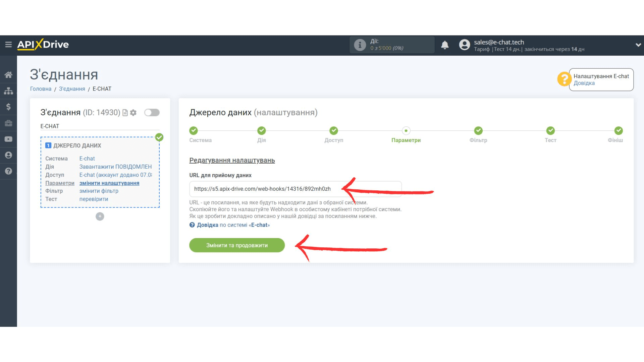Open the connections sitemap sidebar icon

coord(8,91)
